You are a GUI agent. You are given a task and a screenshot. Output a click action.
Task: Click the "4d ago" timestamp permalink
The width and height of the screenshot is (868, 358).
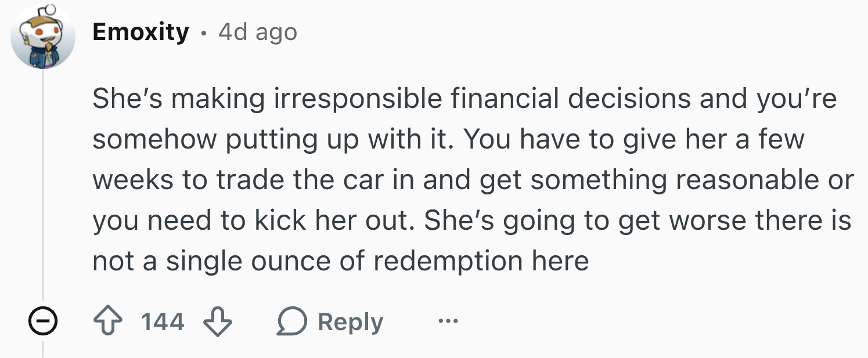click(x=258, y=31)
